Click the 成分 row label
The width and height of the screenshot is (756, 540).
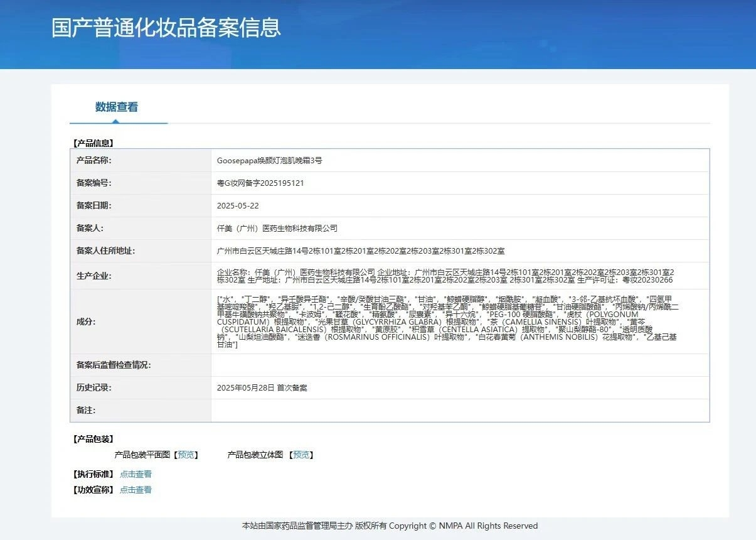click(86, 321)
